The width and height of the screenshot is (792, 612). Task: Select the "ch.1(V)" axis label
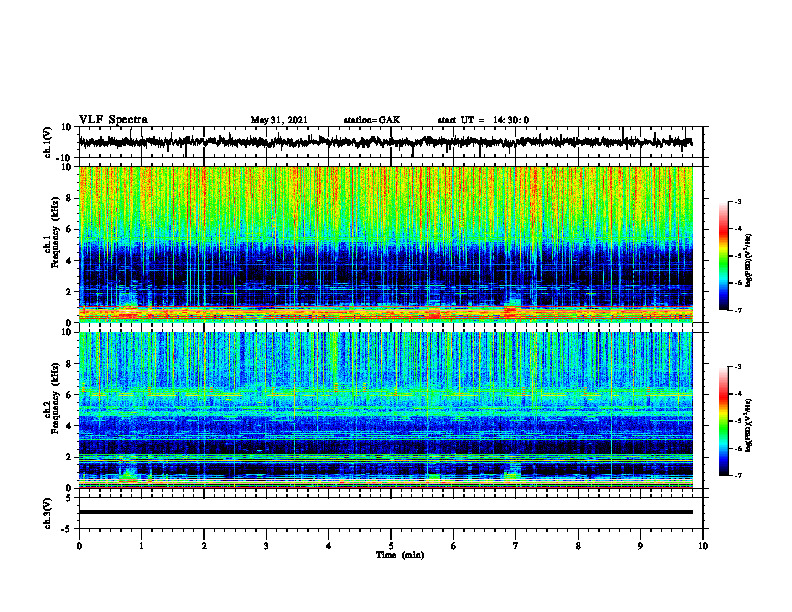(x=48, y=142)
